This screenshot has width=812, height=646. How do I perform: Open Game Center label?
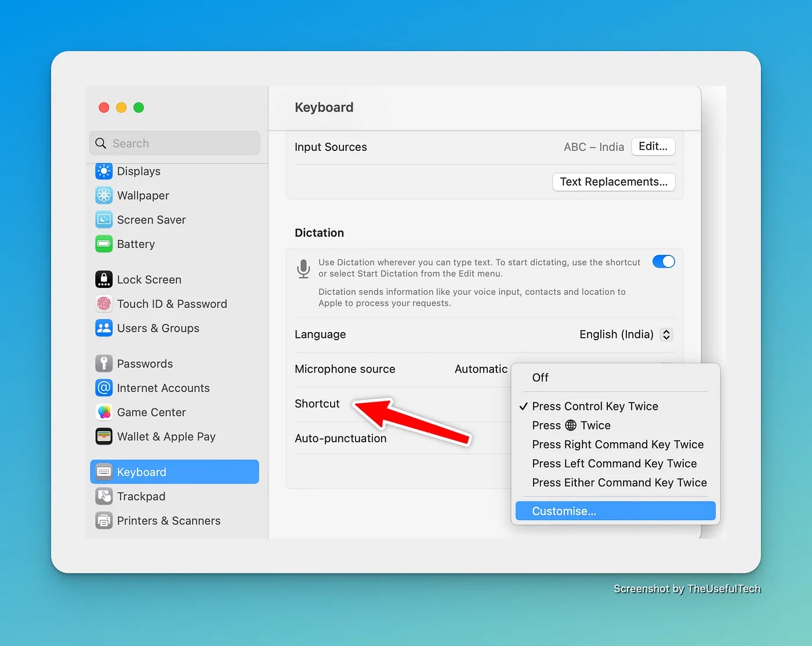(x=151, y=413)
